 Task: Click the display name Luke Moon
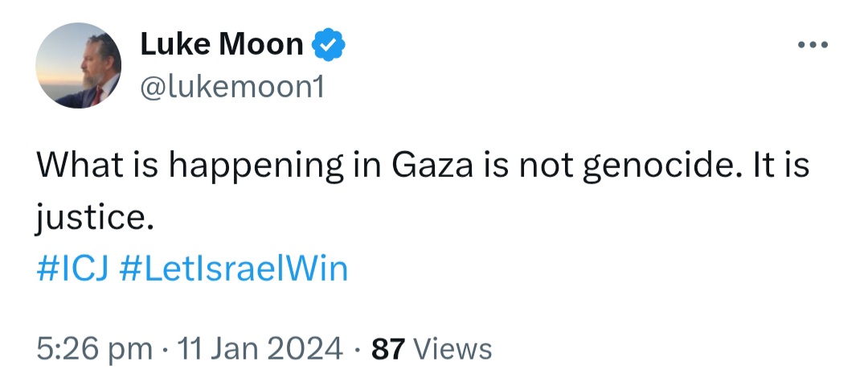coord(222,43)
